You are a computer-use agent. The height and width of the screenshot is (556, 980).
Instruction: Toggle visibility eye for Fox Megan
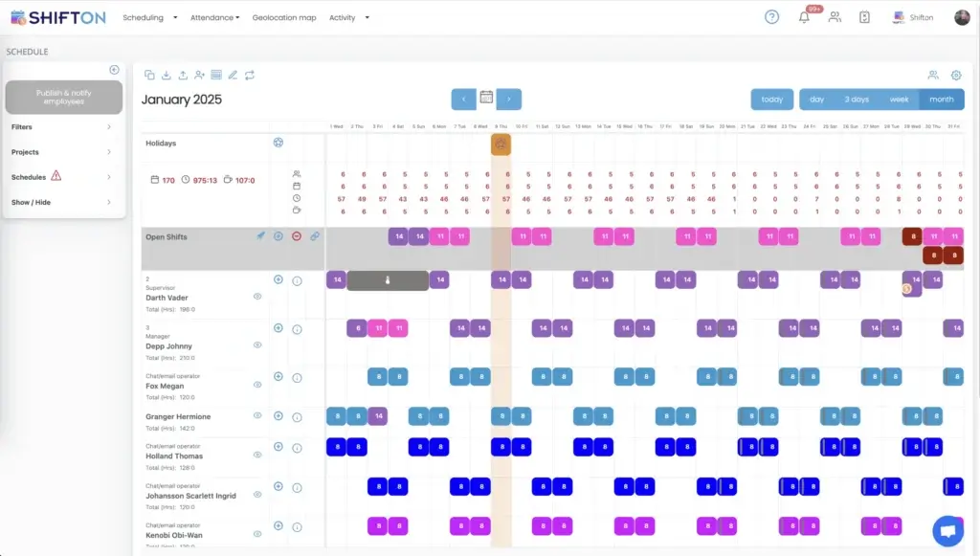coord(257,385)
